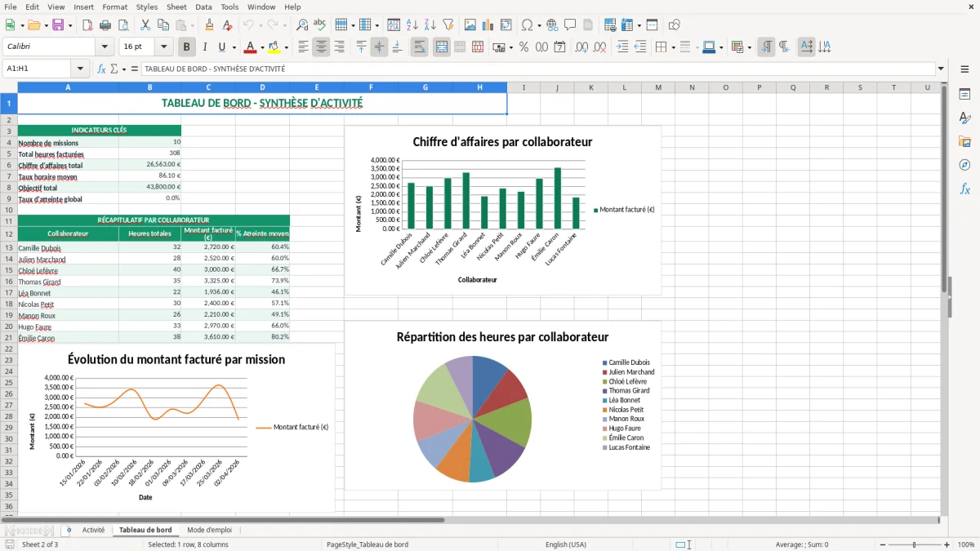Switch to the Activité sheet tab
Viewport: 980px width, 551px height.
(93, 530)
